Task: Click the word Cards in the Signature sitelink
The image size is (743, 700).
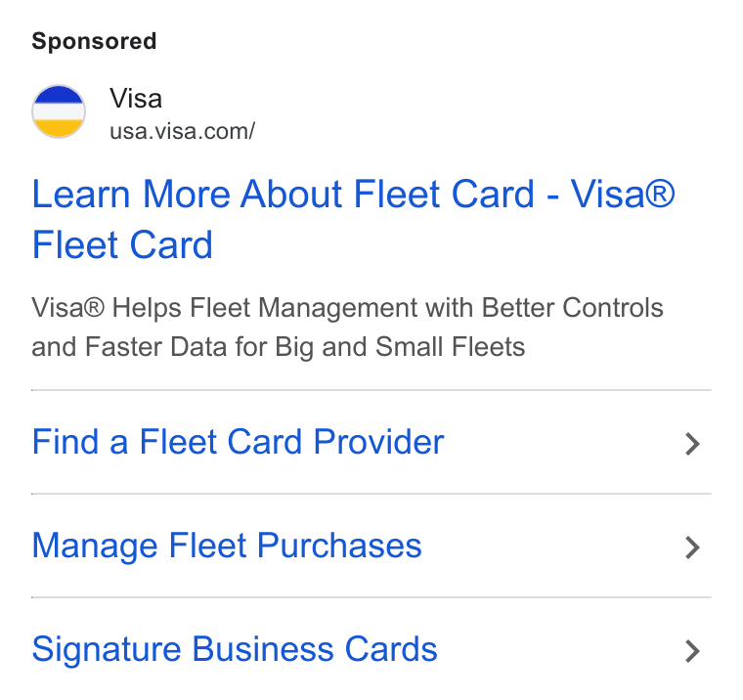Action: tap(391, 649)
